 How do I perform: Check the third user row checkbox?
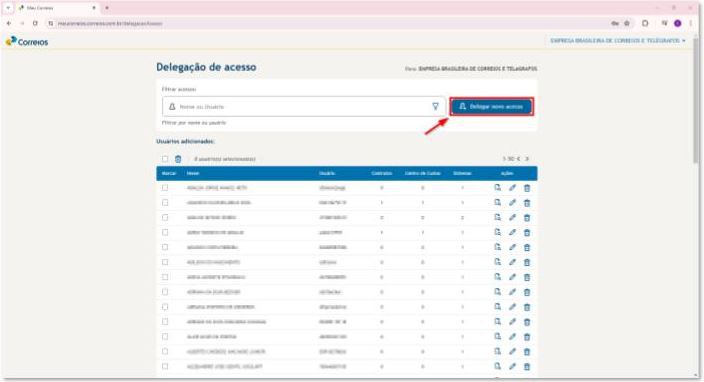(165, 217)
